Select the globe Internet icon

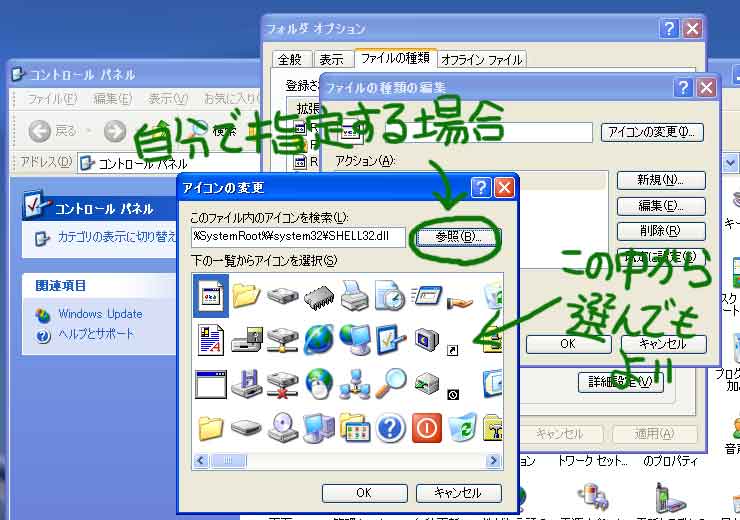pos(318,339)
